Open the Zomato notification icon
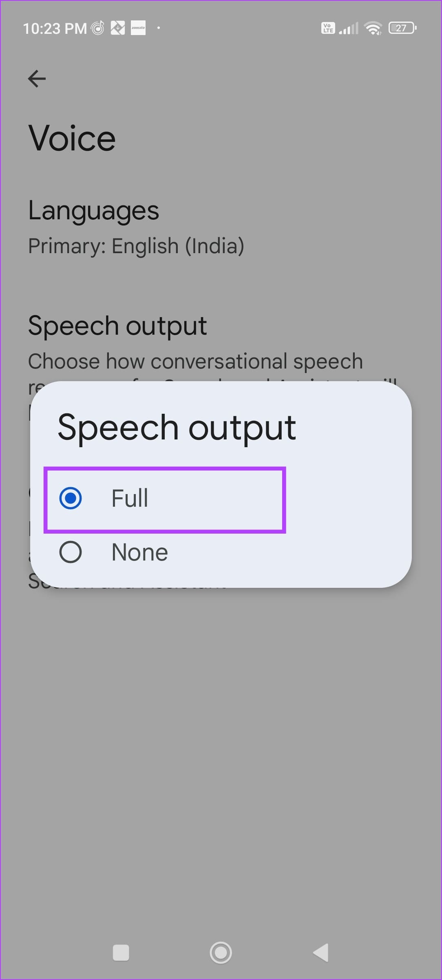 point(139,28)
